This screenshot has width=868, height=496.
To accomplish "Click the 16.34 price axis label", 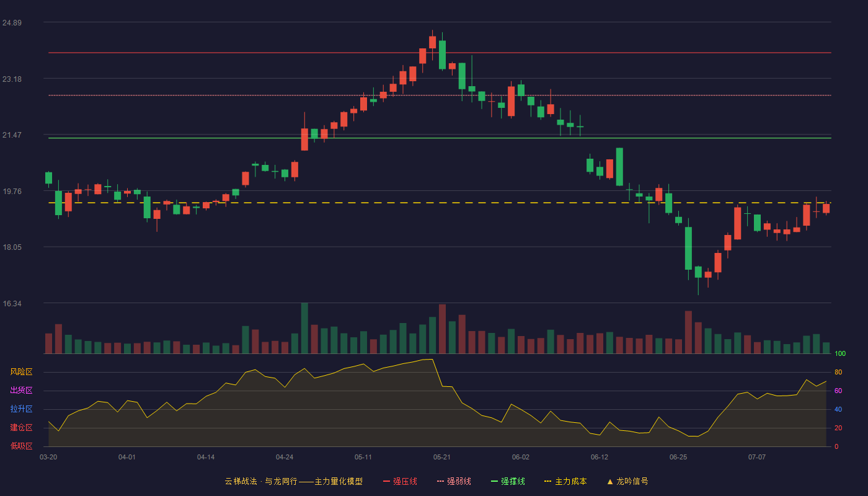I will tap(12, 304).
